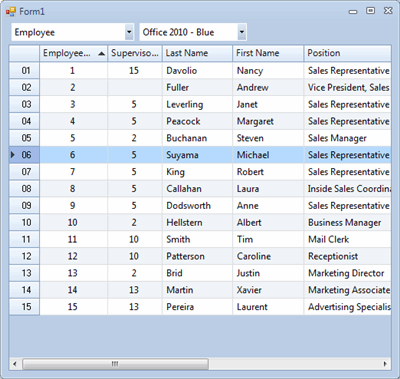
Task: Expand the Office 2010 - Blue theme dropdown
Action: pyautogui.click(x=242, y=32)
